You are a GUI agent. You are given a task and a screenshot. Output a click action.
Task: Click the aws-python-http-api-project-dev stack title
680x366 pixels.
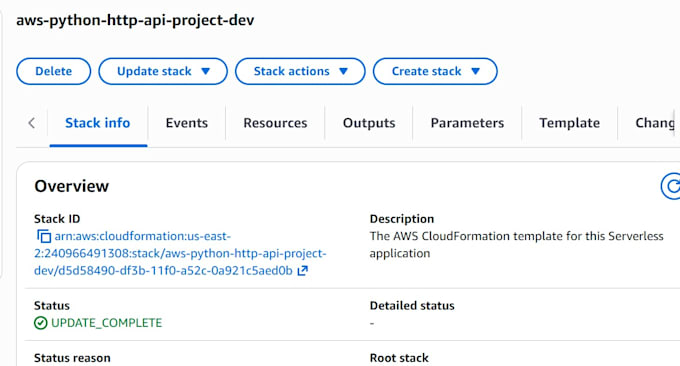coord(135,20)
